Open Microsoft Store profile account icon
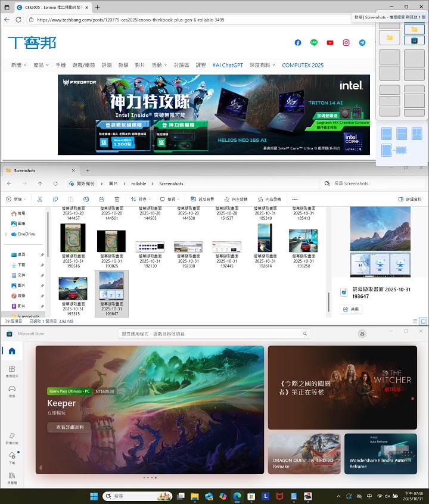Image resolution: width=429 pixels, height=504 pixels. click(x=362, y=334)
